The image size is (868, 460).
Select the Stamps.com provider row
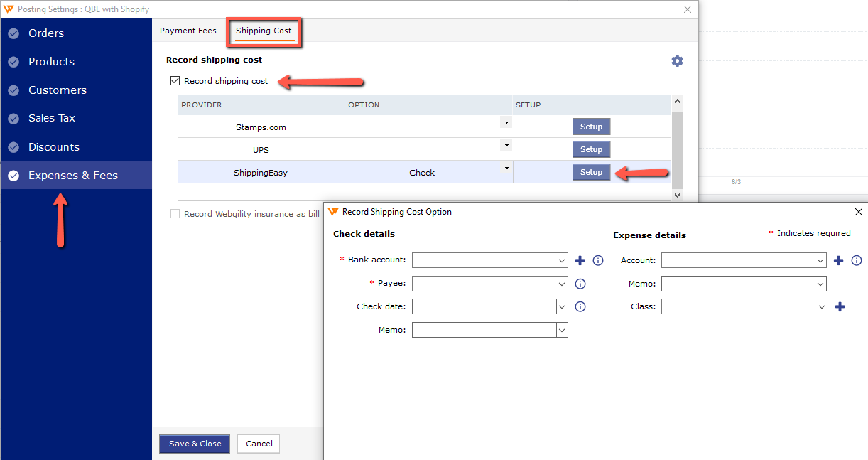425,127
